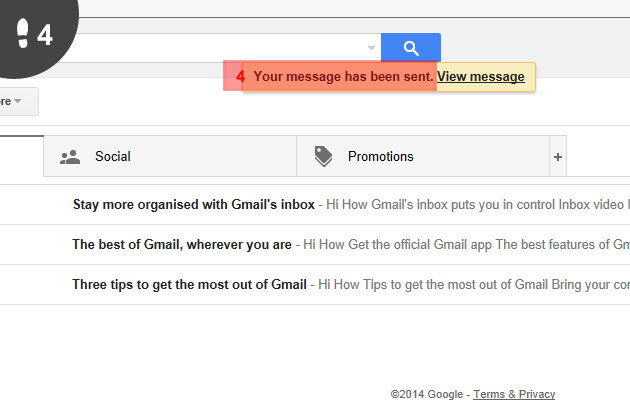The image size is (630, 400).
Task: Click the Primary tab edge beside Social
Action: [22, 156]
